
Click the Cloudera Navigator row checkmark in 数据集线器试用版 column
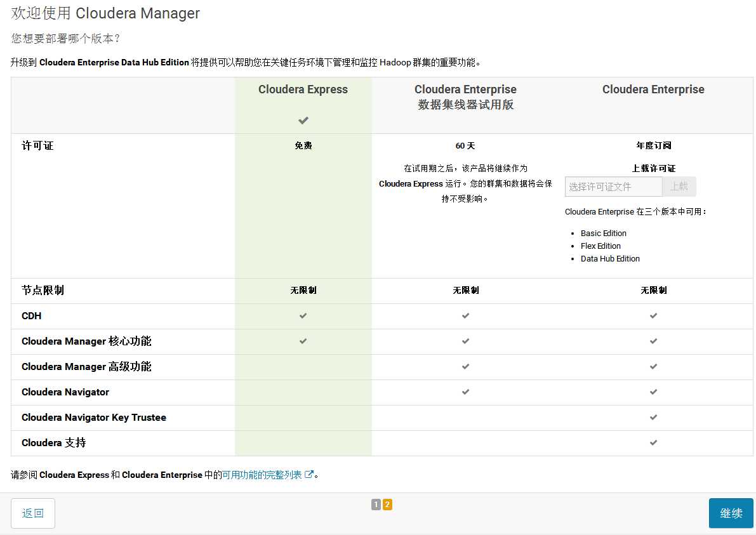pos(465,392)
